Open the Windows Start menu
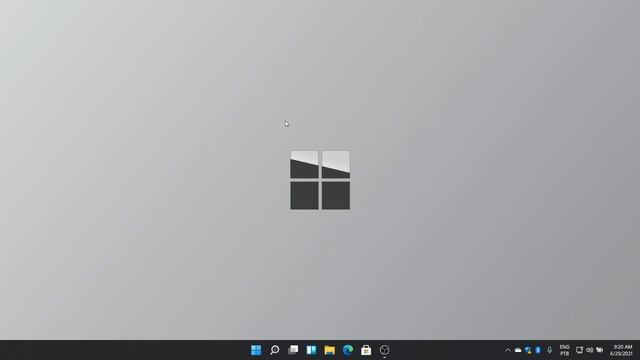 [x=256, y=350]
